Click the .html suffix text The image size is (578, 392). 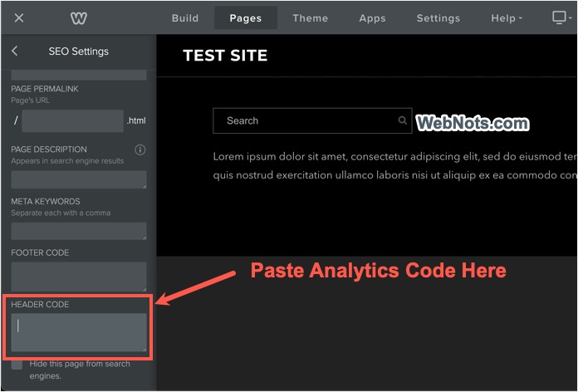pos(136,120)
